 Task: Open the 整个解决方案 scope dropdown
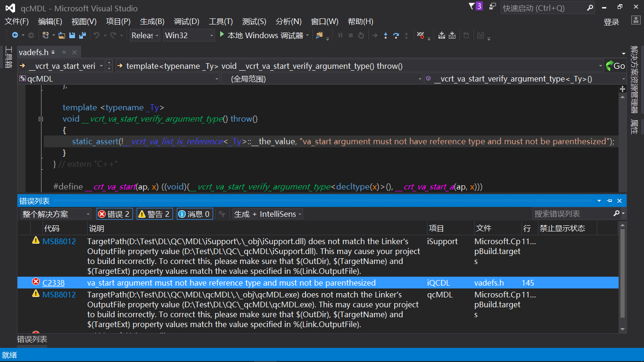(56, 214)
